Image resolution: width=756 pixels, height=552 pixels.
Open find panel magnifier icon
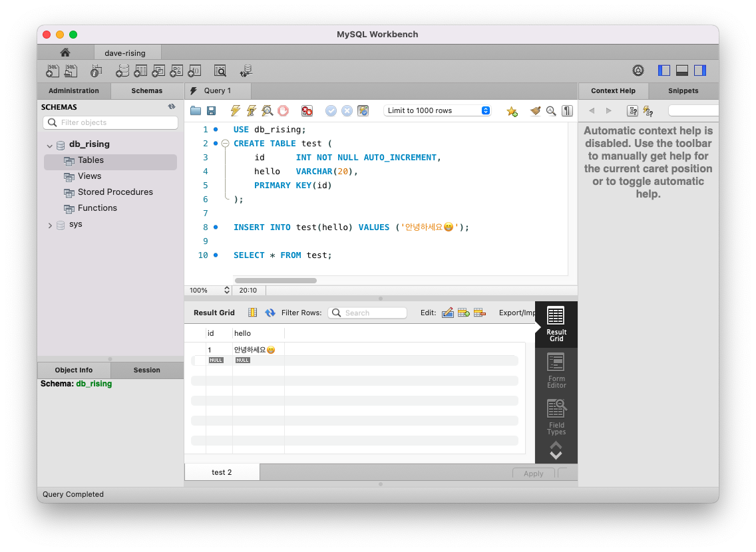(551, 111)
